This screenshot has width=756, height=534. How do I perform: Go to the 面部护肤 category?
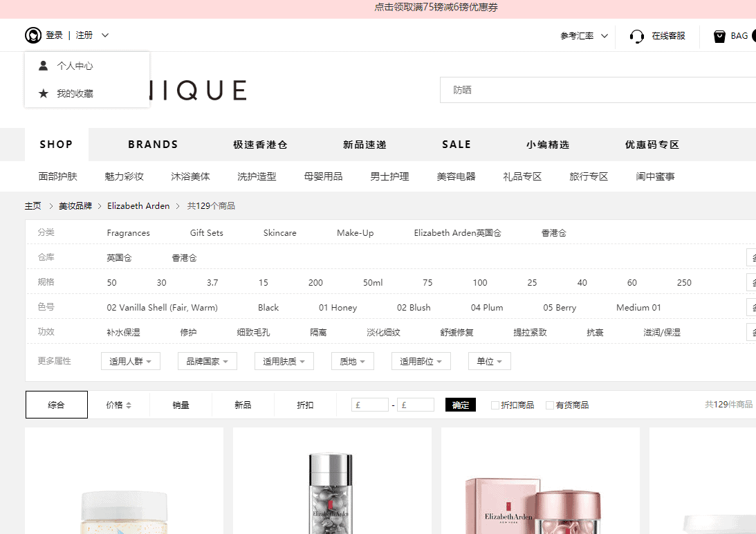(x=58, y=176)
